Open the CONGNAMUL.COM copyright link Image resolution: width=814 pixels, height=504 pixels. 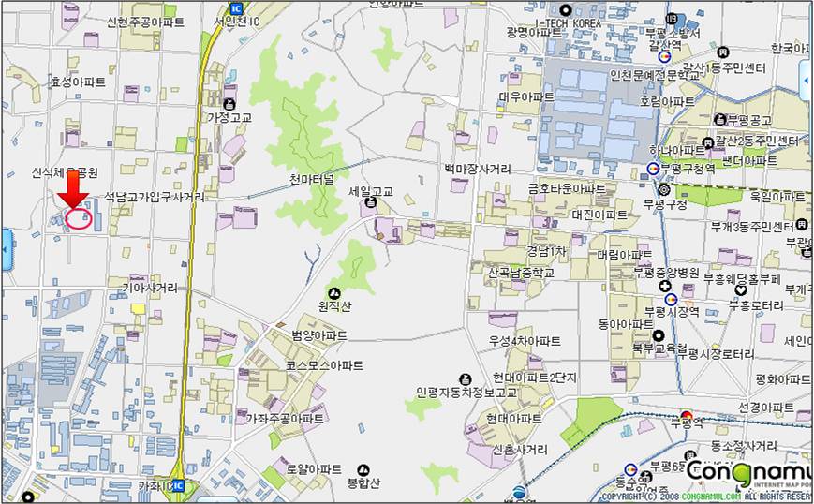[x=711, y=497]
